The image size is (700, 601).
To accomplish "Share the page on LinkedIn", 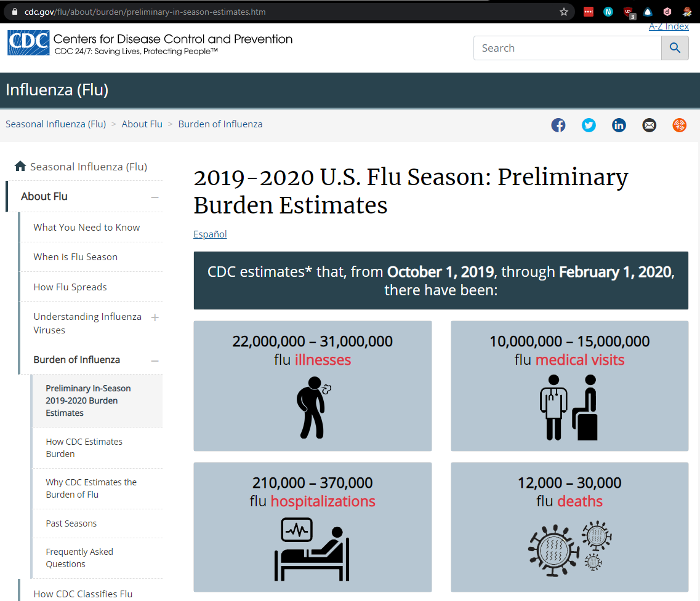I will point(619,125).
